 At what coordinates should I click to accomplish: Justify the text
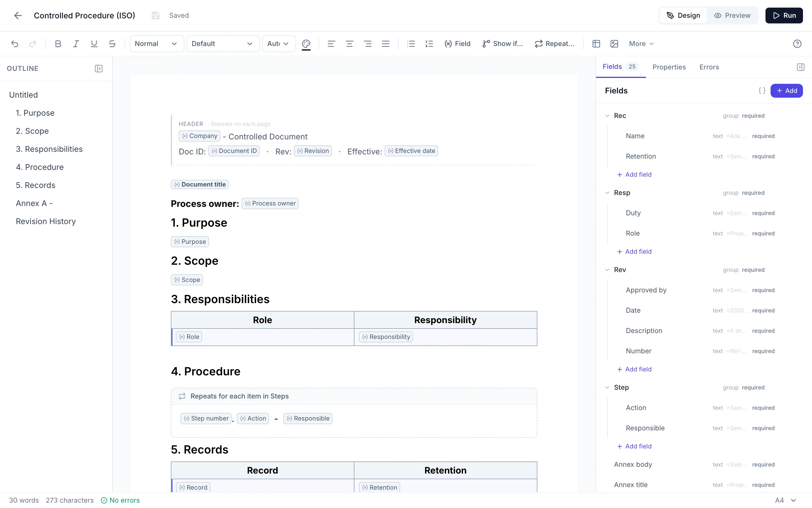(x=386, y=44)
